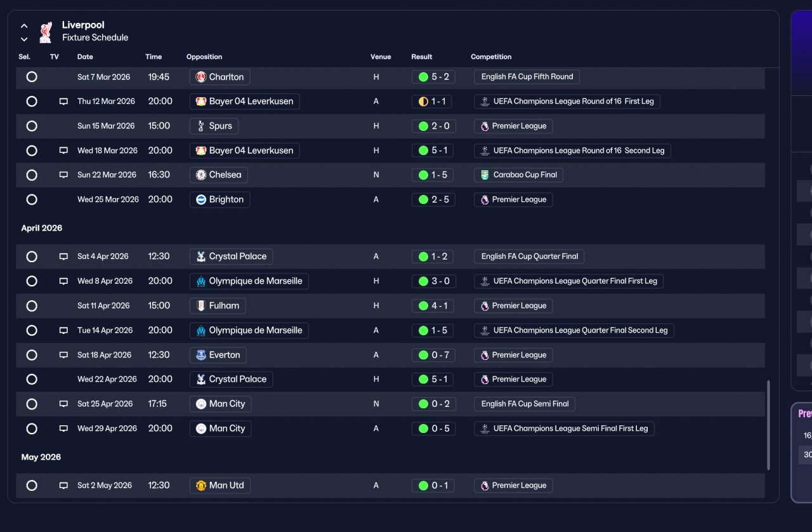Select the Sat 7 Mar Charlton fixture radio button

click(32, 77)
